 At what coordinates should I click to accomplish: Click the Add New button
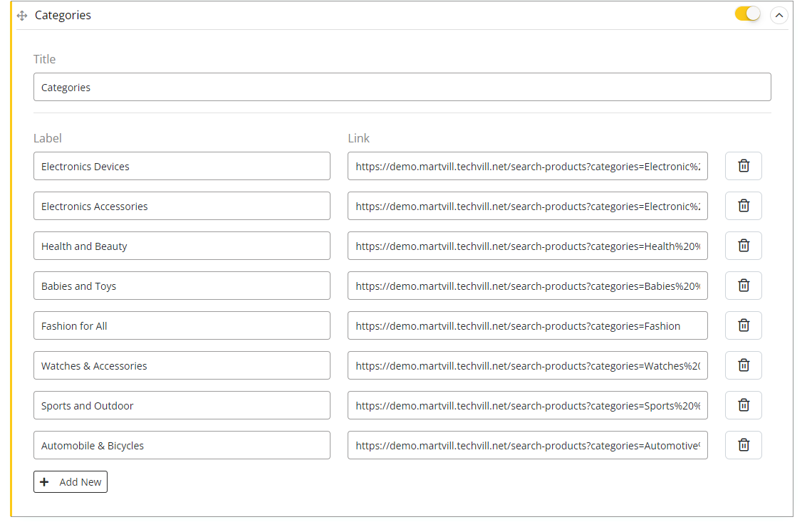[x=71, y=482]
